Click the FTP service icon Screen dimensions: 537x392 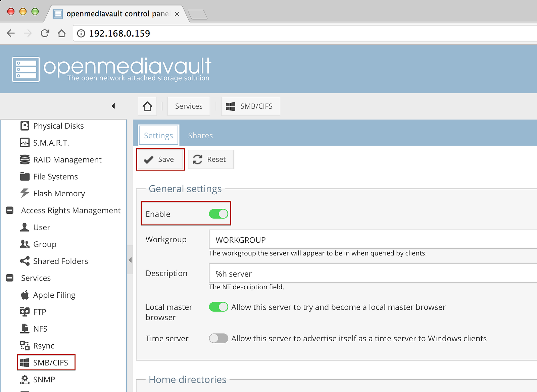click(x=25, y=312)
